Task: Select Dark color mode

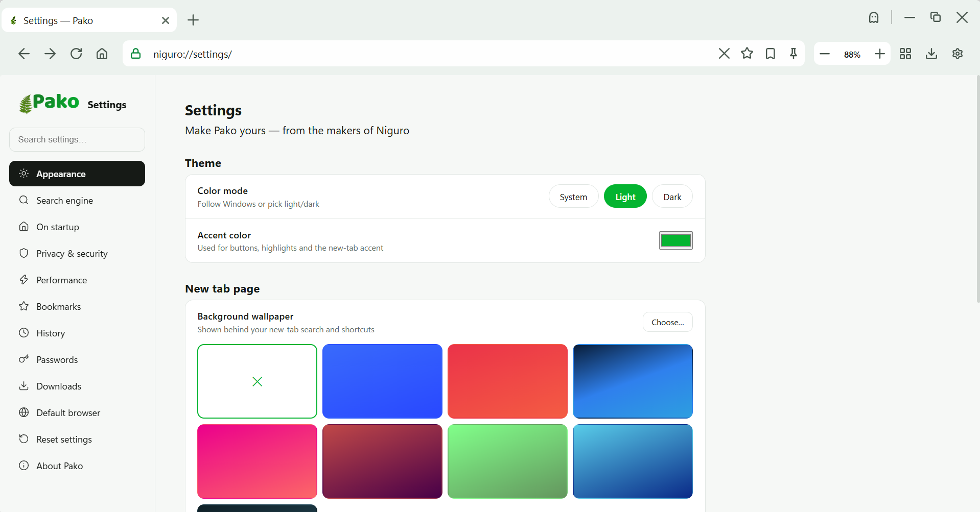Action: pyautogui.click(x=672, y=197)
